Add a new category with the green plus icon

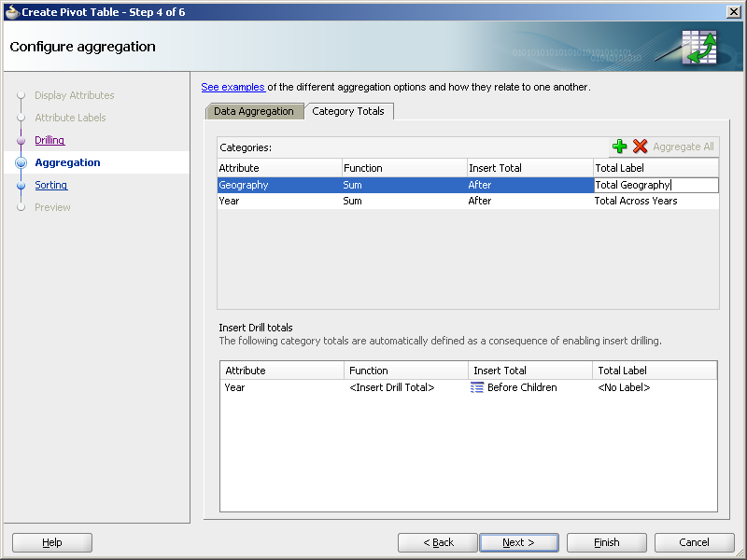(x=619, y=147)
